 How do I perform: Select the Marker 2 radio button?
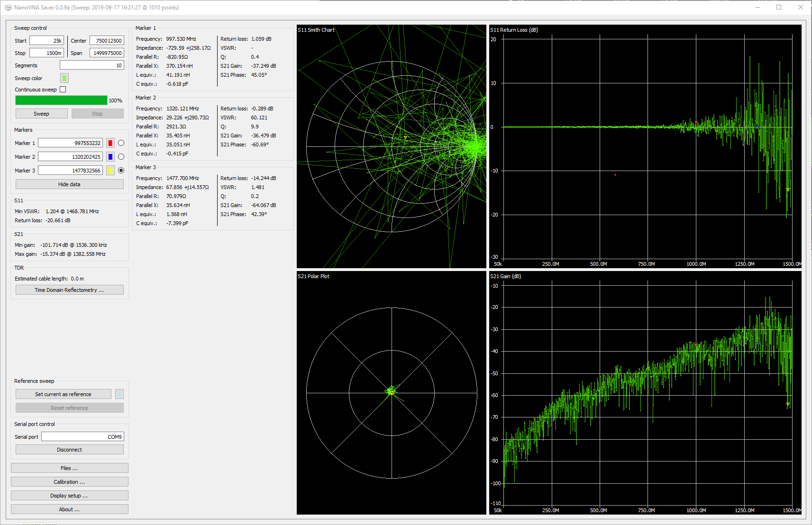[x=121, y=157]
